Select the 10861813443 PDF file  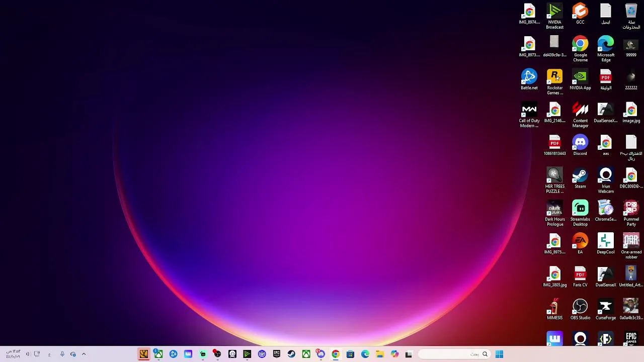pyautogui.click(x=554, y=145)
